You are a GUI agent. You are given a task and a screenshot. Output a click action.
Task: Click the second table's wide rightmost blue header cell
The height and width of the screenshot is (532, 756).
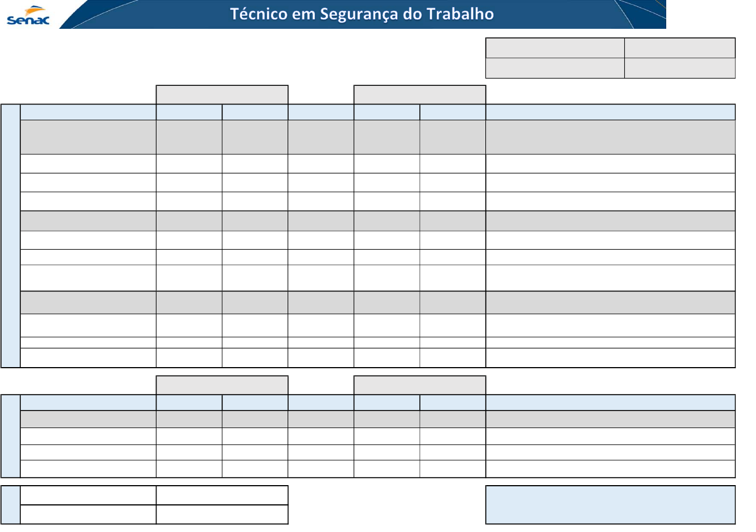coord(610,403)
